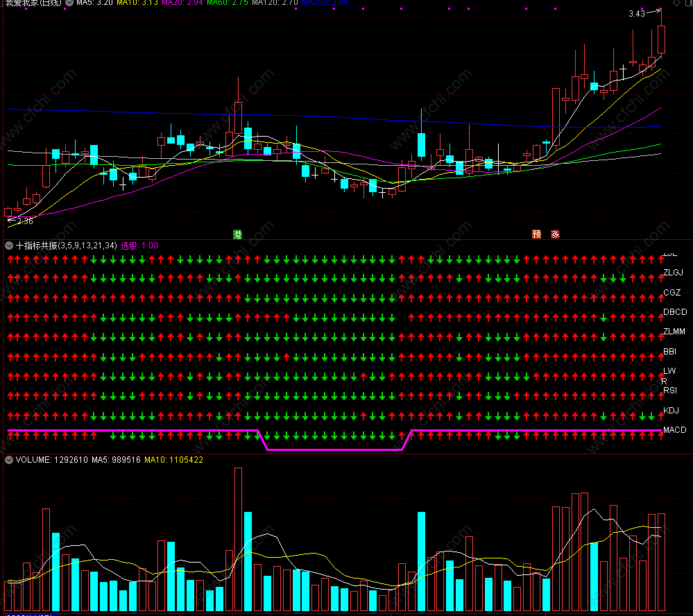Click the CGZ indicator row label
The image size is (693, 616).
(671, 292)
